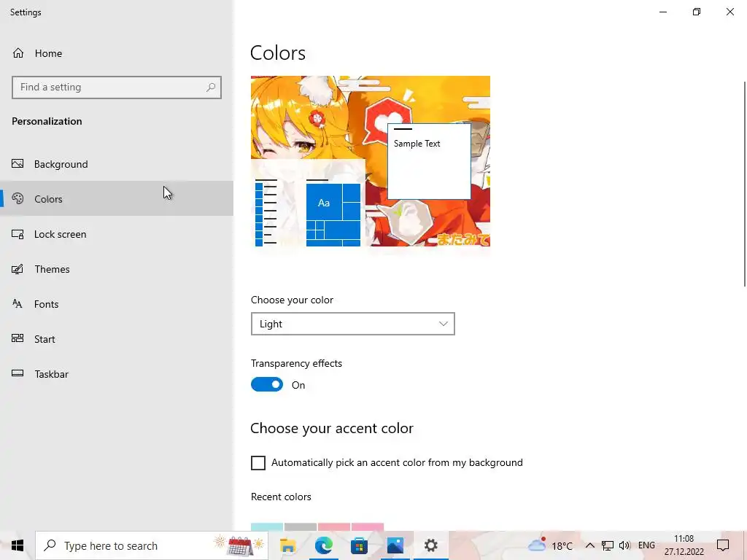Show hidden system tray icons
The image size is (747, 560).
(x=589, y=545)
